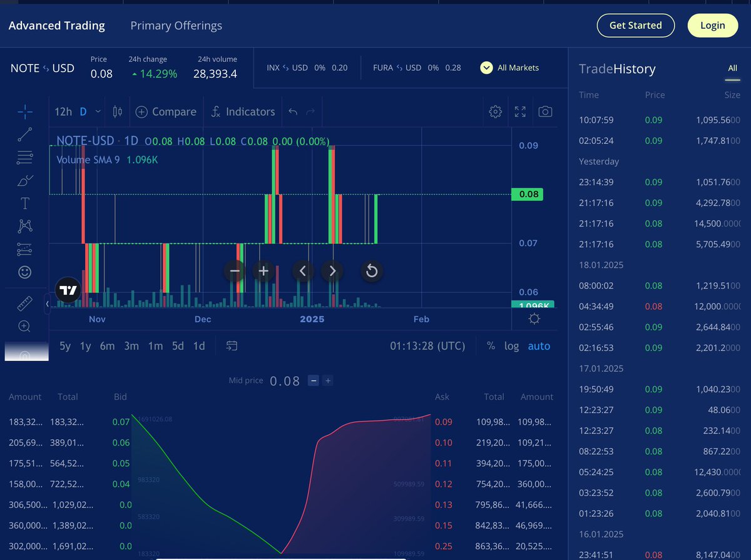
Task: Shift the chart left with arrow
Action: click(x=304, y=271)
